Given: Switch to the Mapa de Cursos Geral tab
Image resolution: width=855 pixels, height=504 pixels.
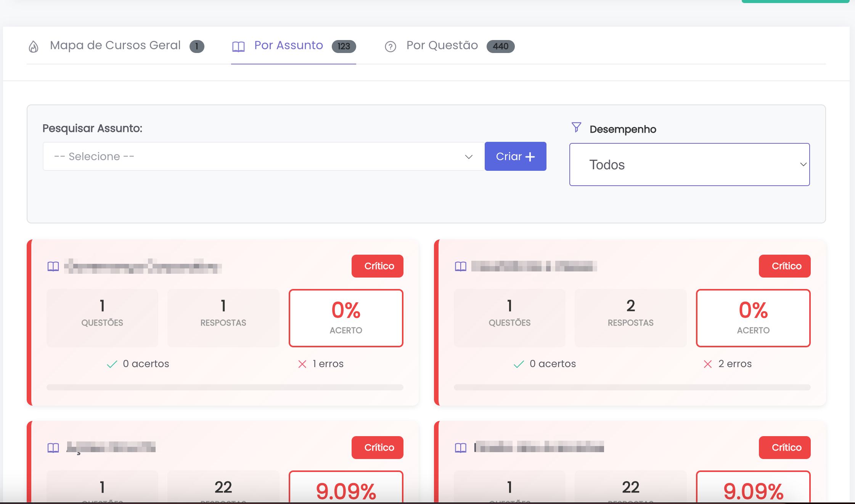Looking at the screenshot, I should [x=115, y=45].
